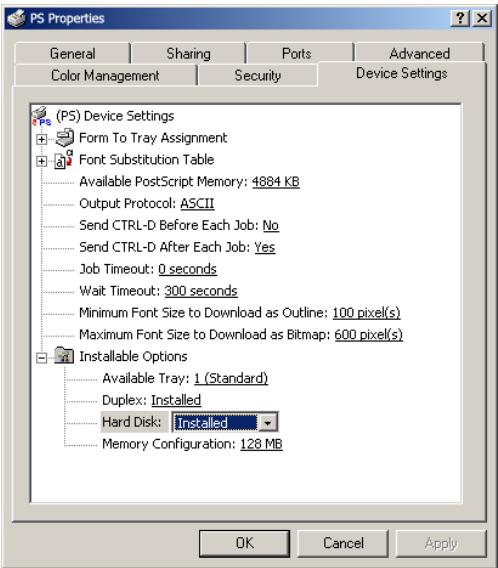
Task: Collapse the Installable Options node
Action: pos(42,358)
